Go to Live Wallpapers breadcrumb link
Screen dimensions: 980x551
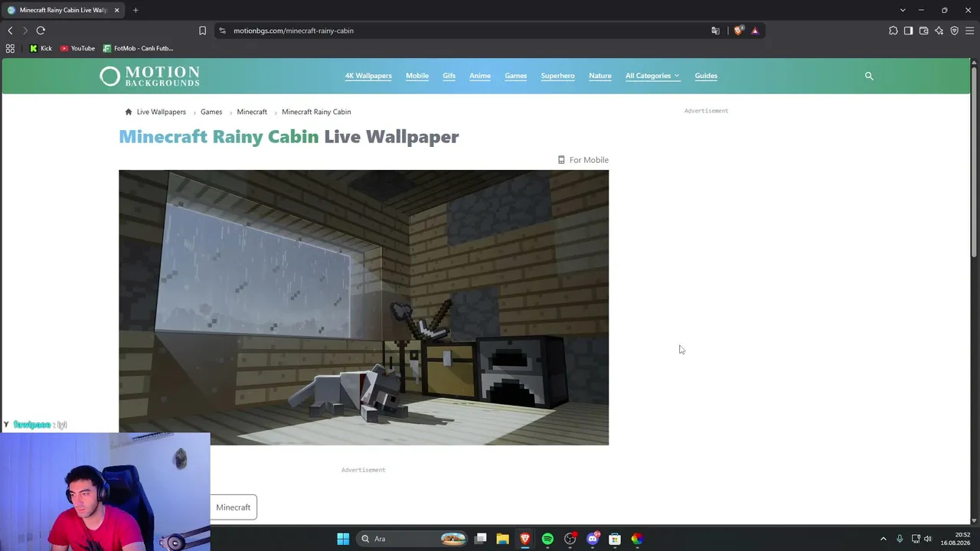(161, 112)
